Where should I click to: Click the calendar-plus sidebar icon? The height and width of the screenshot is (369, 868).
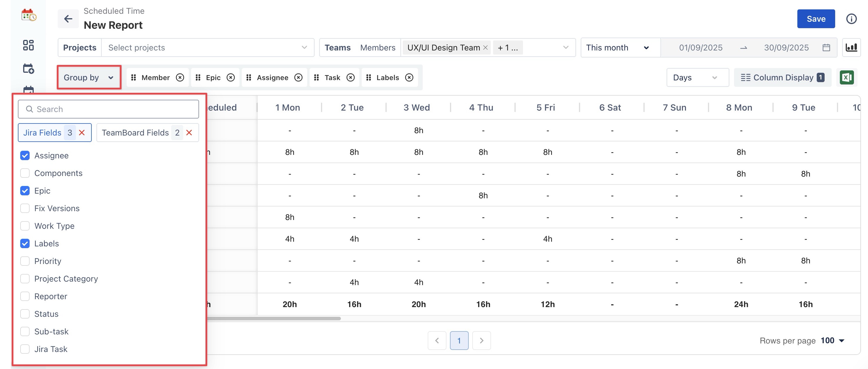pos(28,69)
